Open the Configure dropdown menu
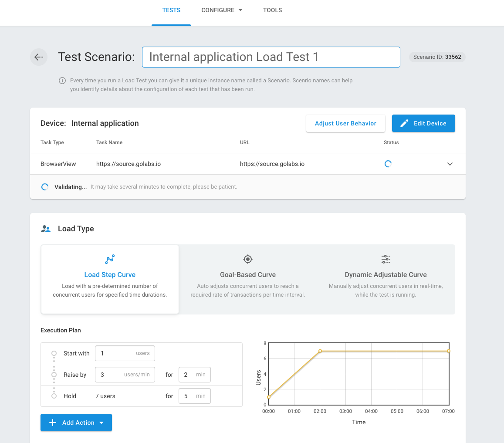This screenshot has height=443, width=504. click(x=222, y=10)
